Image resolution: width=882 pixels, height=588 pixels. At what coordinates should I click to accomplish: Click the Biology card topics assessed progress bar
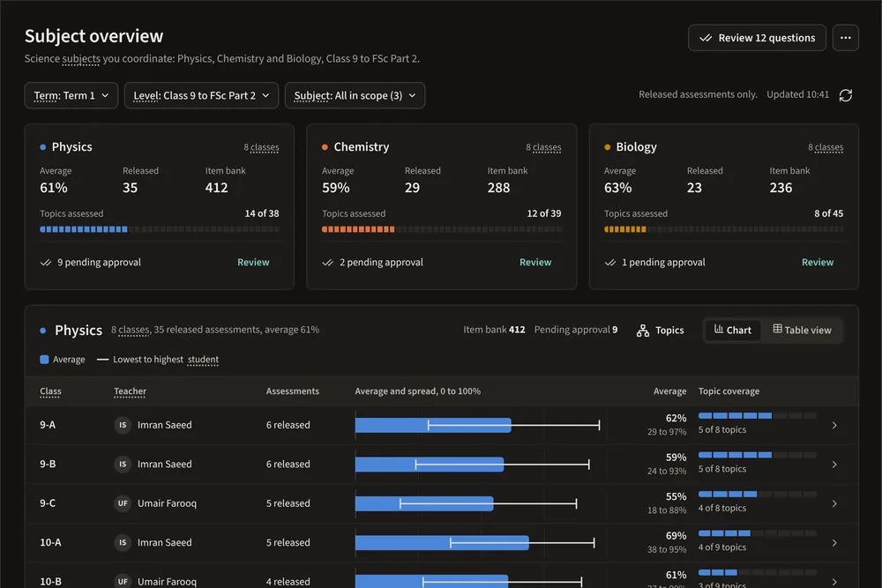[x=723, y=229]
